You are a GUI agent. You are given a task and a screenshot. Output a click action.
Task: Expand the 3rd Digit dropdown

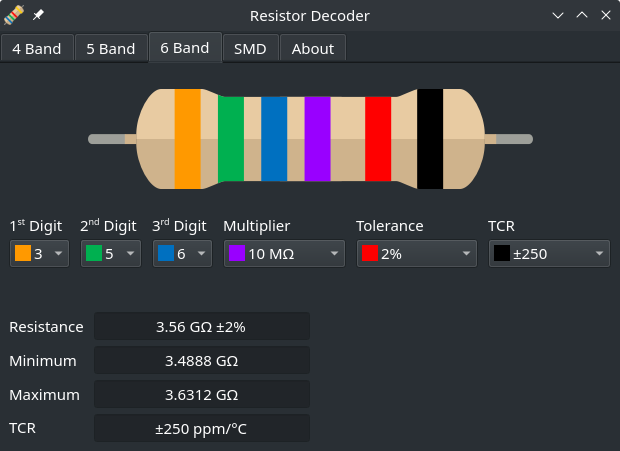pos(182,254)
